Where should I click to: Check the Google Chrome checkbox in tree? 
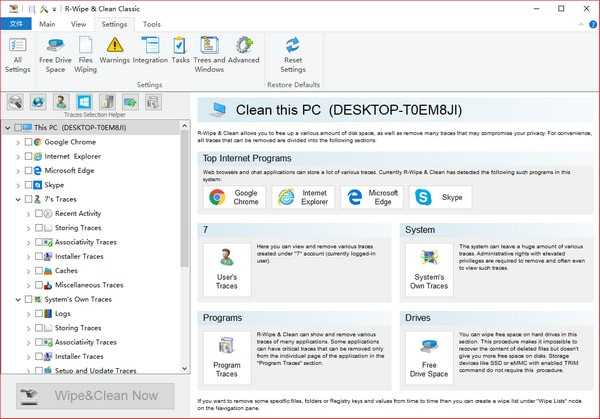[x=27, y=143]
